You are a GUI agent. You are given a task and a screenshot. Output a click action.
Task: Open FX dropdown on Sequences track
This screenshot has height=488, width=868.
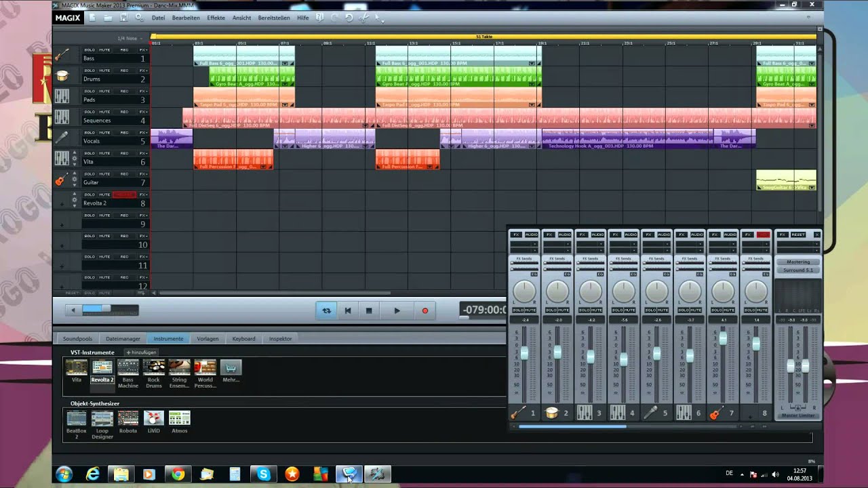click(143, 112)
